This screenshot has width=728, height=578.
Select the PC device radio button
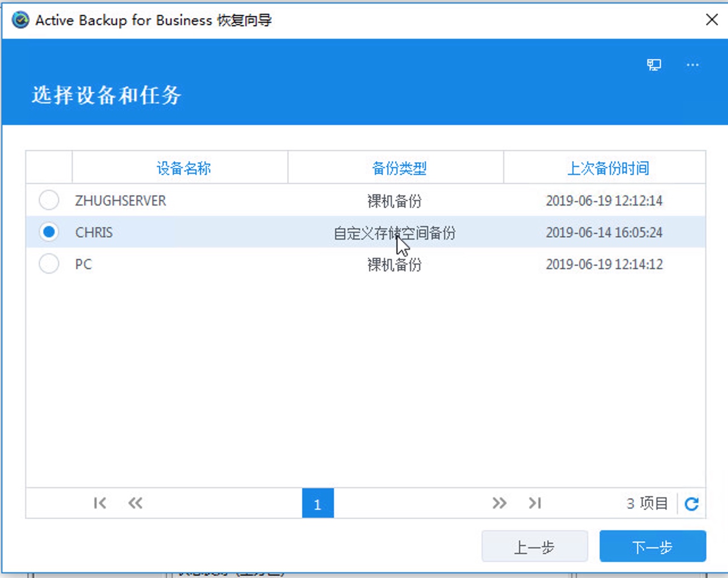[49, 263]
